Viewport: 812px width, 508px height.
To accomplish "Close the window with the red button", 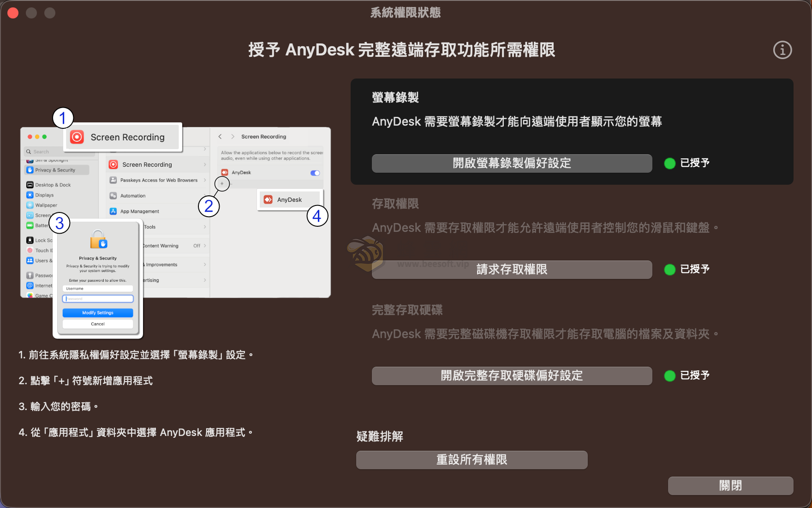I will coord(13,13).
